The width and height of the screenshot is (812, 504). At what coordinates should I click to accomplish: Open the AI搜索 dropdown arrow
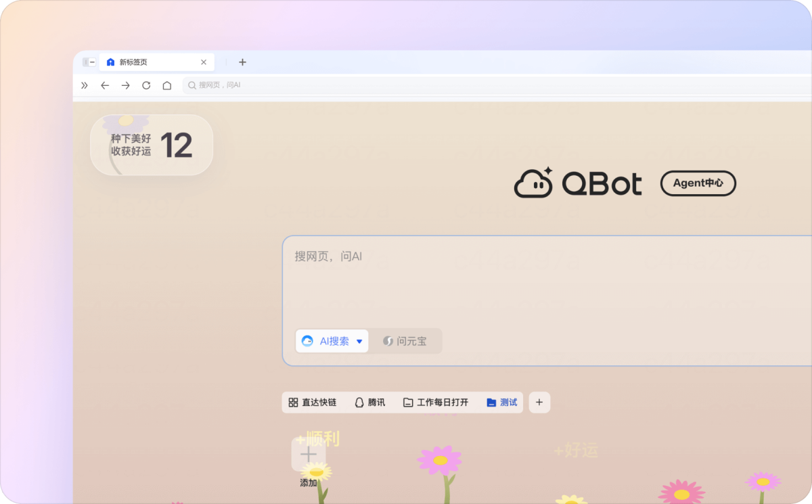(x=359, y=341)
